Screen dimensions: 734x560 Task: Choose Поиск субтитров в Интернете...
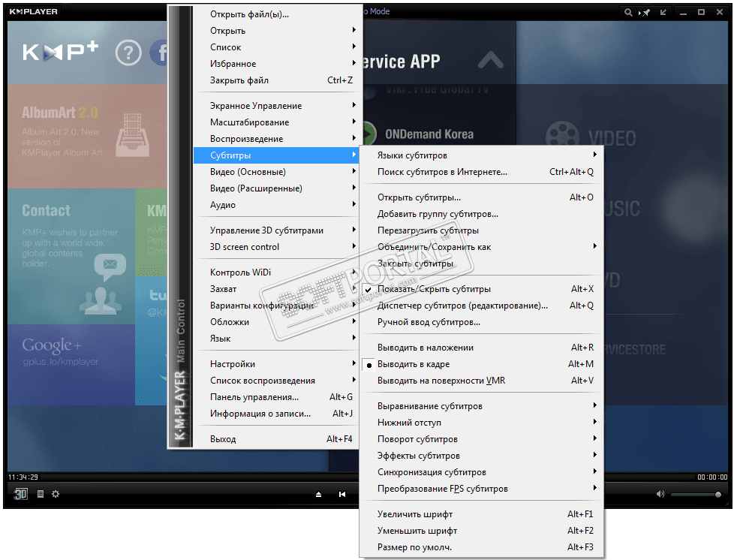[481, 172]
